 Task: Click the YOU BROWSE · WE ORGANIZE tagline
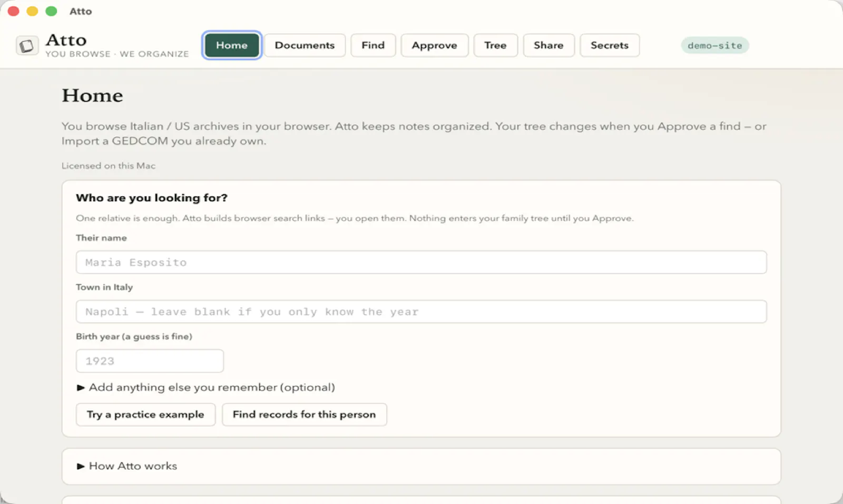coord(117,54)
